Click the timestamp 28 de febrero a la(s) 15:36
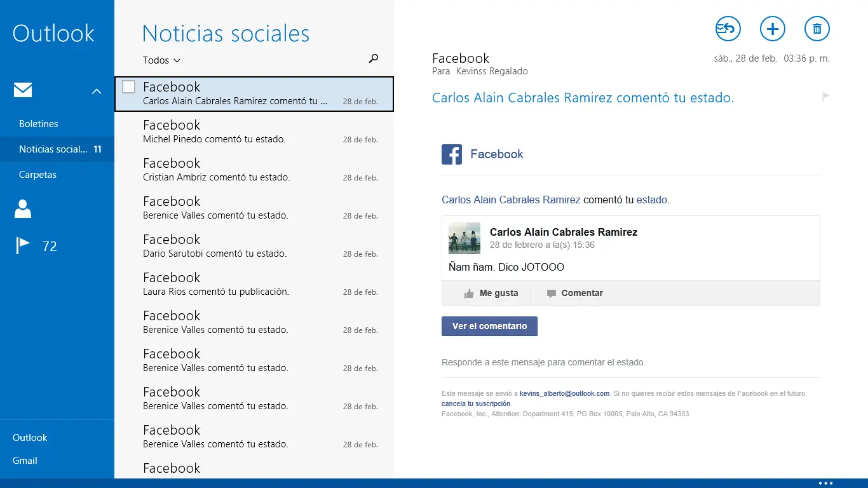868x488 pixels. 542,245
